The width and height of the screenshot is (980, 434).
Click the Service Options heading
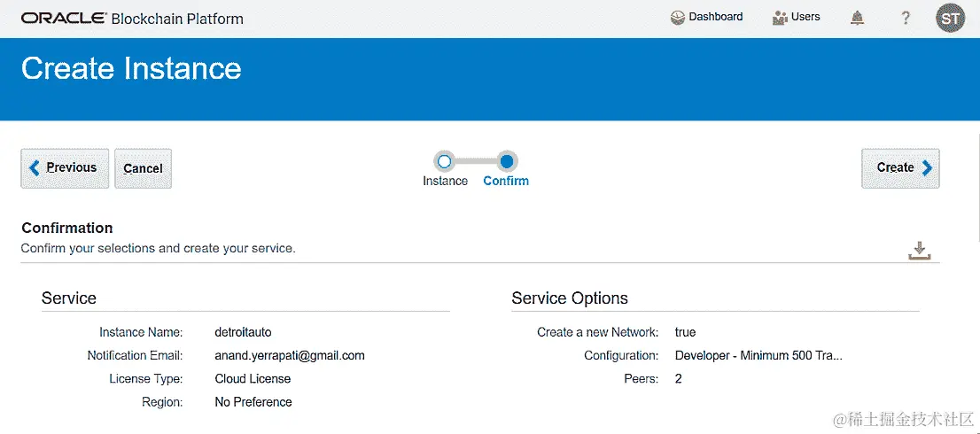(570, 298)
